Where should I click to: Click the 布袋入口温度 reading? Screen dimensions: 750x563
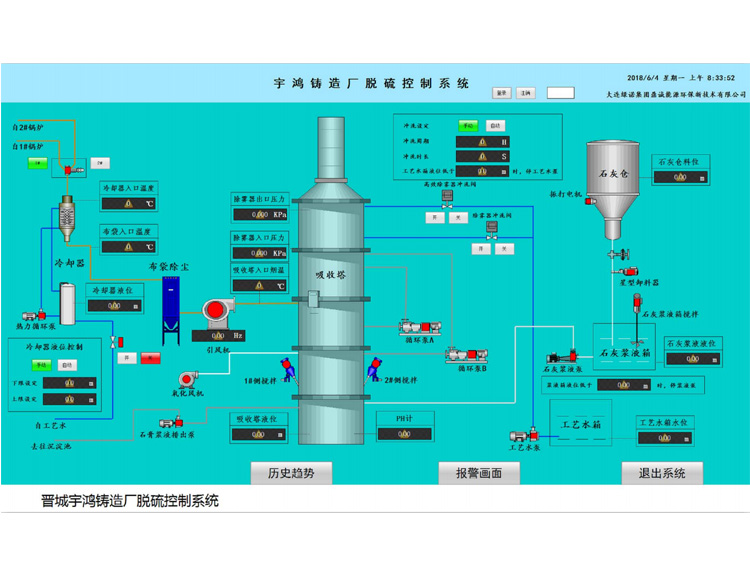tap(129, 247)
